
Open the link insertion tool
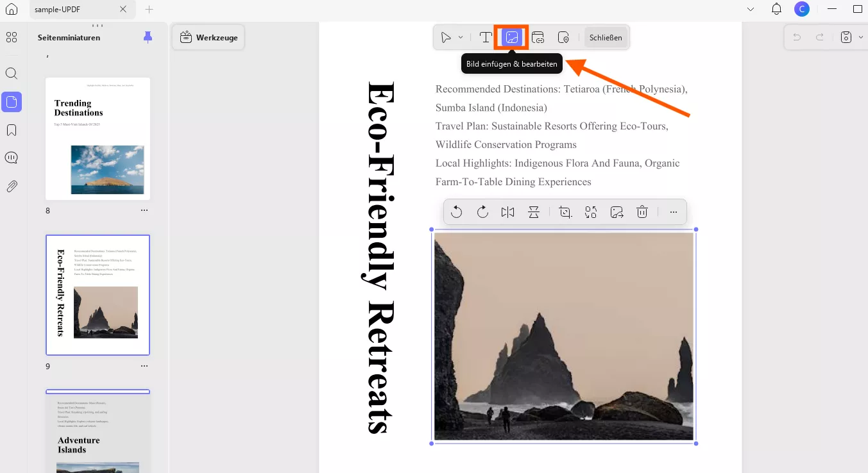538,37
